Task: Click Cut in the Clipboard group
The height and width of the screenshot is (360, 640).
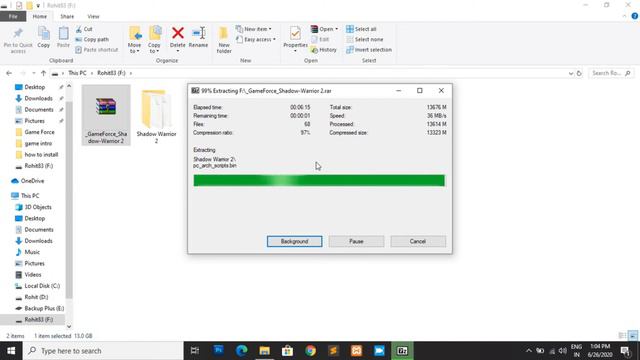Action: coord(84,29)
